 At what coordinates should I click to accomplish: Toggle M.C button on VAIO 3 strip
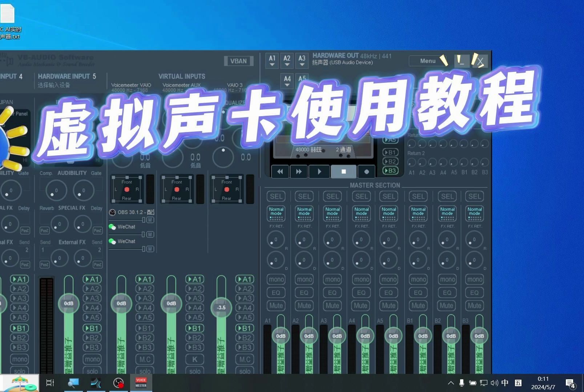[245, 359]
